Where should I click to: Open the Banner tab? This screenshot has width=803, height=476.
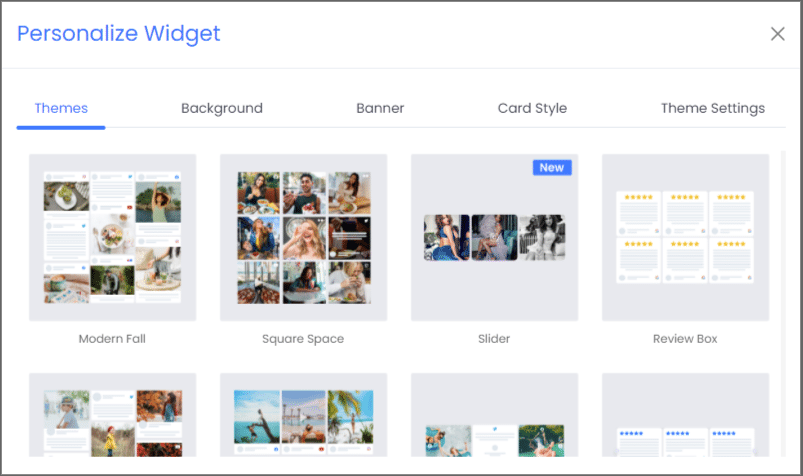pos(380,109)
